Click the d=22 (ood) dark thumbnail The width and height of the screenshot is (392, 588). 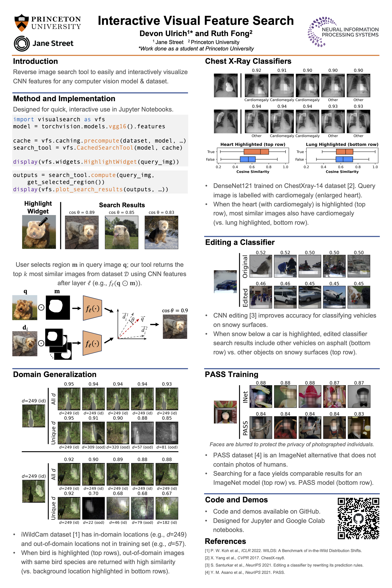[94, 508]
